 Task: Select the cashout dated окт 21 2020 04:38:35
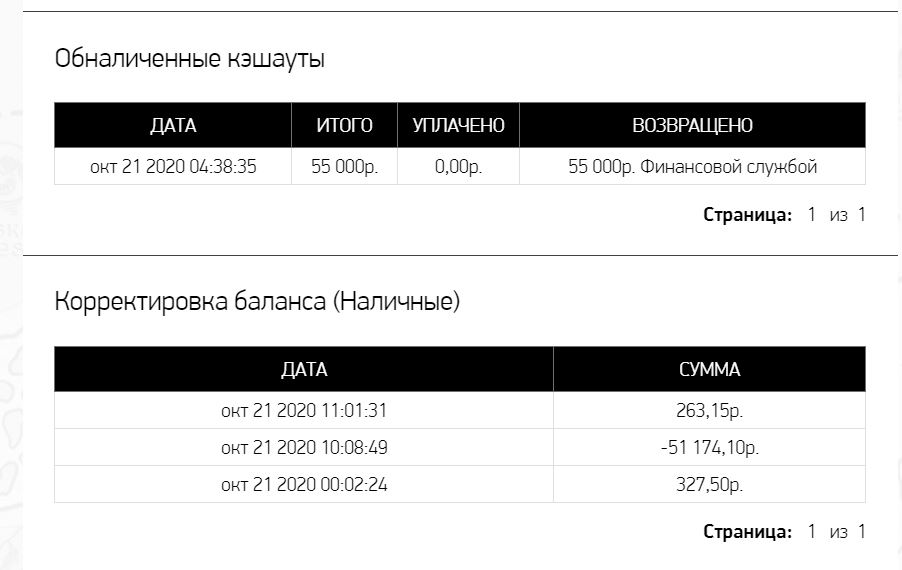173,167
